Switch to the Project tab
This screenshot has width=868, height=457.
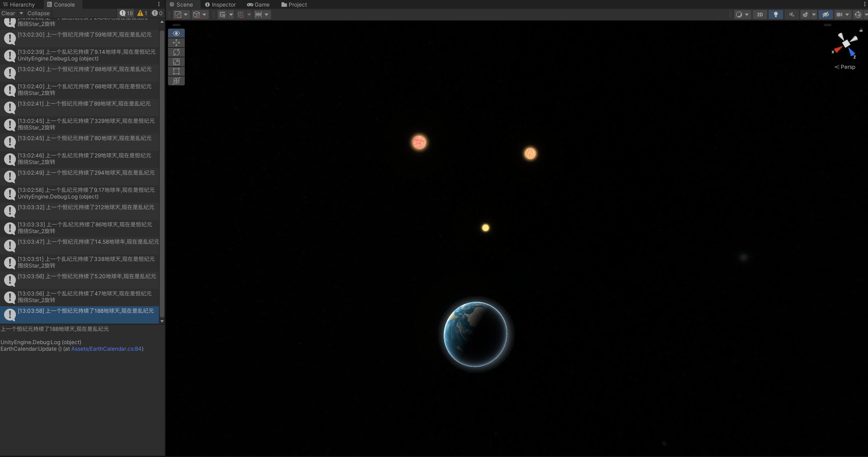pos(294,4)
